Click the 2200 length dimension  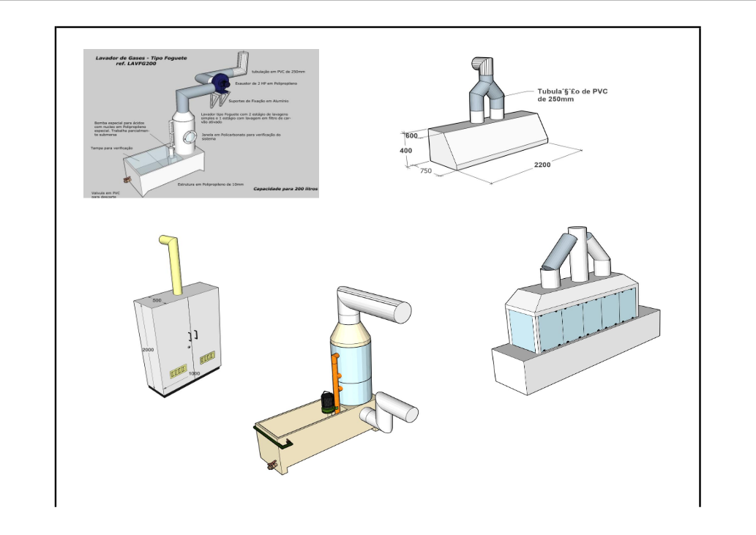coord(542,165)
